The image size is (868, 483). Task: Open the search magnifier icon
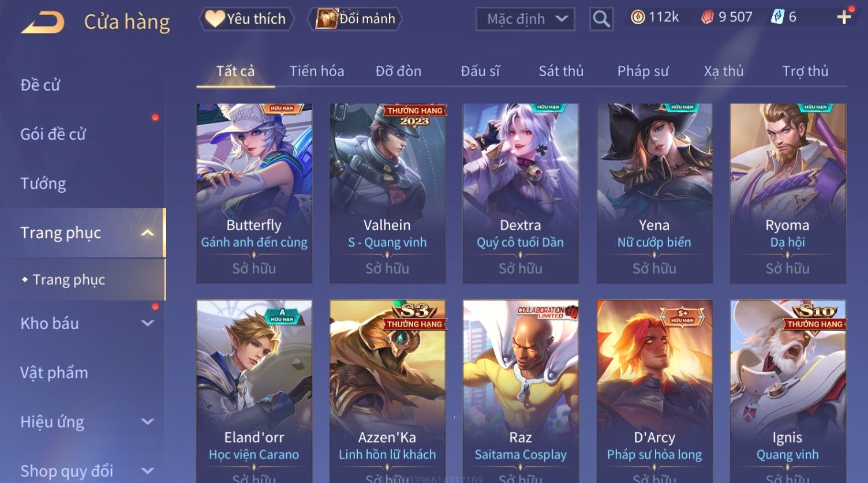[601, 19]
